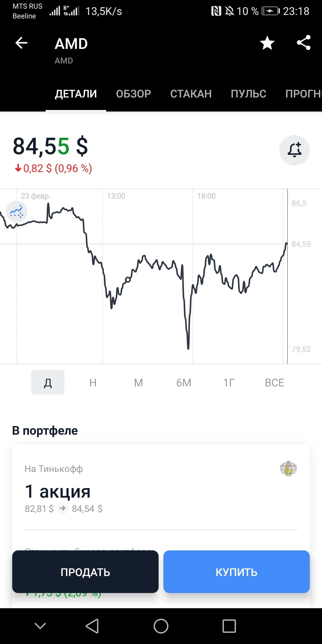Select the Д daily chart period

(x=48, y=382)
